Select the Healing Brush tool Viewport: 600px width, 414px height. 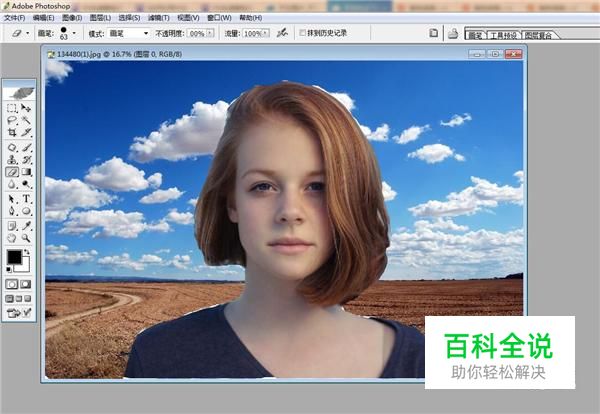point(12,147)
